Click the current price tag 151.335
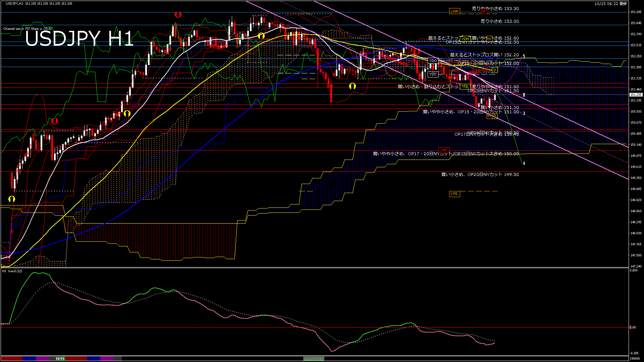This screenshot has height=362, width=644. (636, 95)
